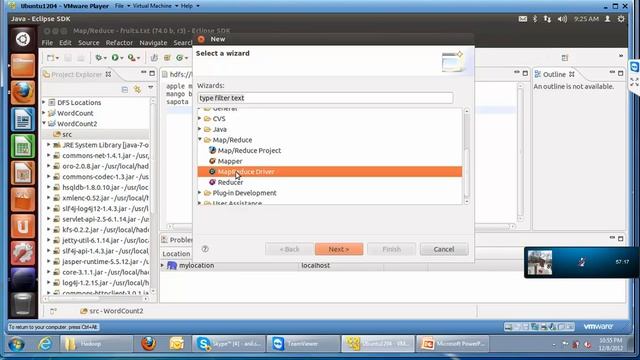Click volume icon in Ubuntu top panel
Viewport: 640px width, 360px height.
[x=562, y=19]
